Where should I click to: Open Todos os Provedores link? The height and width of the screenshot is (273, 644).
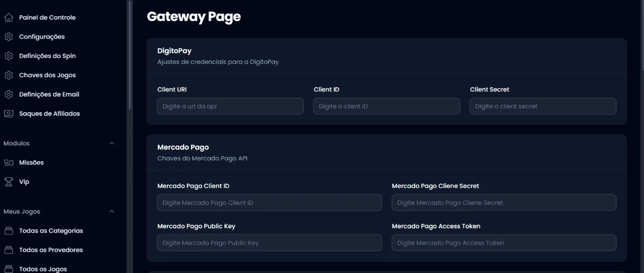51,250
